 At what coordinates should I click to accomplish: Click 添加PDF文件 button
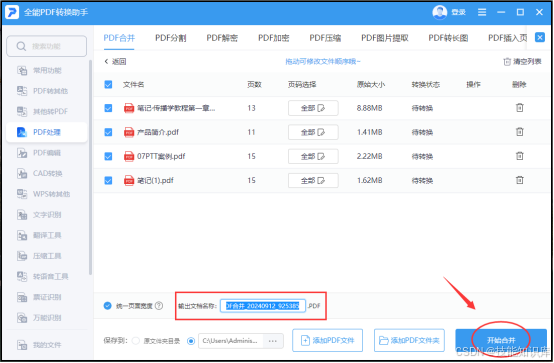pos(328,340)
